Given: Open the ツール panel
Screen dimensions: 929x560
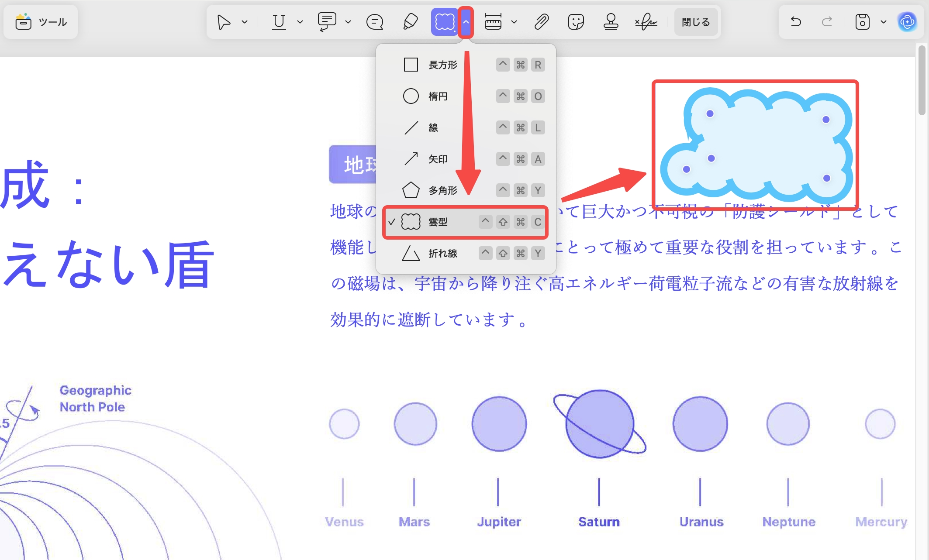Looking at the screenshot, I should (x=40, y=21).
